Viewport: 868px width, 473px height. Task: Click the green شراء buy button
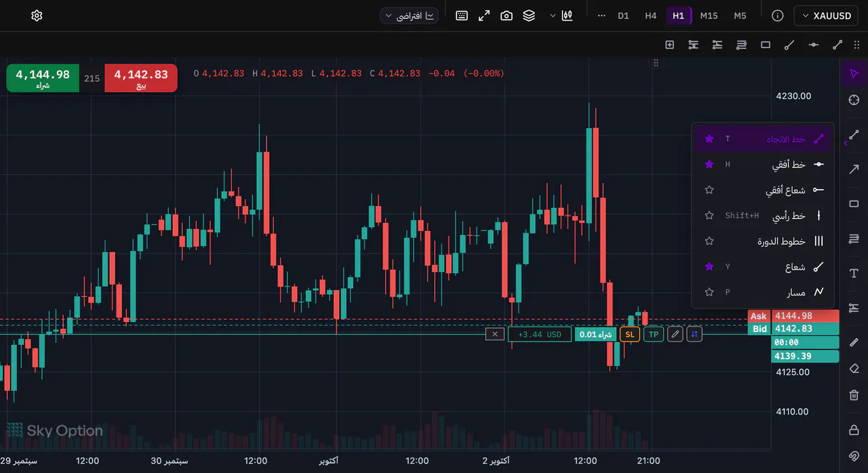[43, 78]
